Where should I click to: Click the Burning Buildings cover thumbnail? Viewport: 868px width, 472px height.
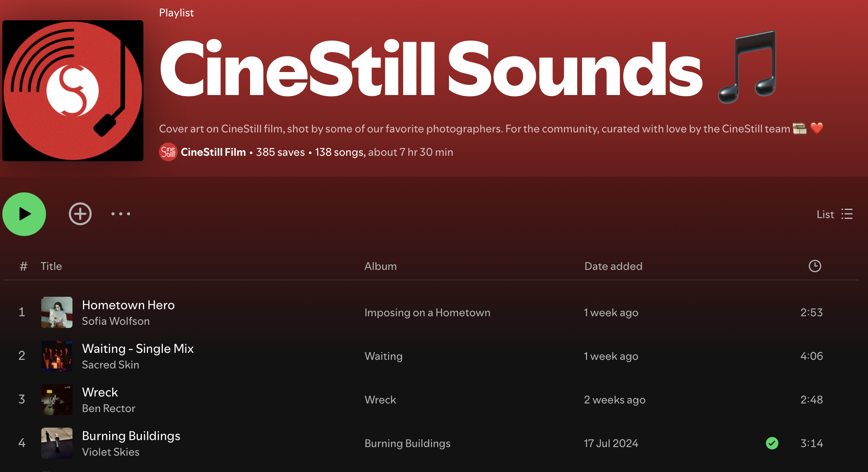[x=57, y=443]
